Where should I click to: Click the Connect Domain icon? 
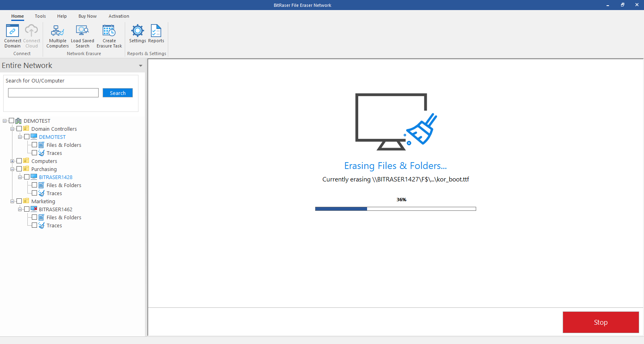pos(12,31)
